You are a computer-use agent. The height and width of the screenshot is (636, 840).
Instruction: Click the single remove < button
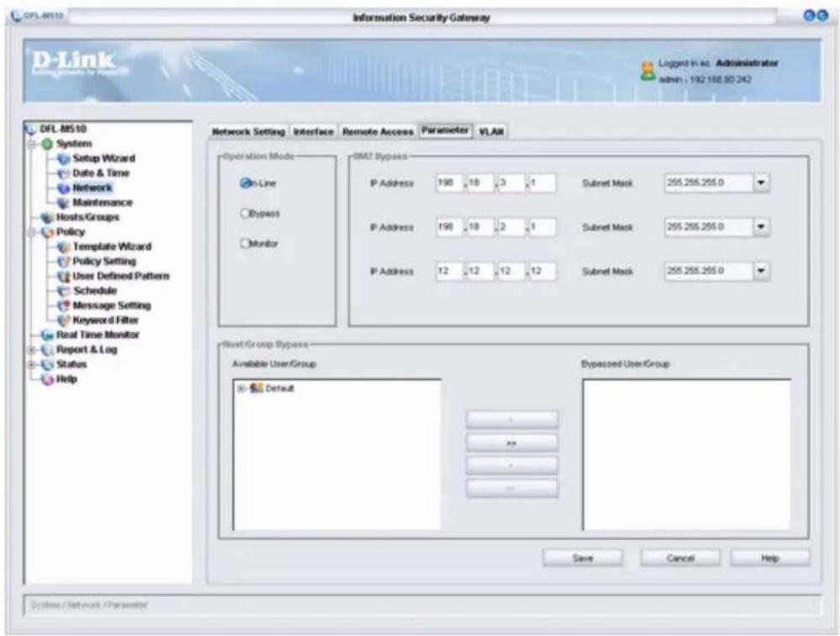(512, 466)
